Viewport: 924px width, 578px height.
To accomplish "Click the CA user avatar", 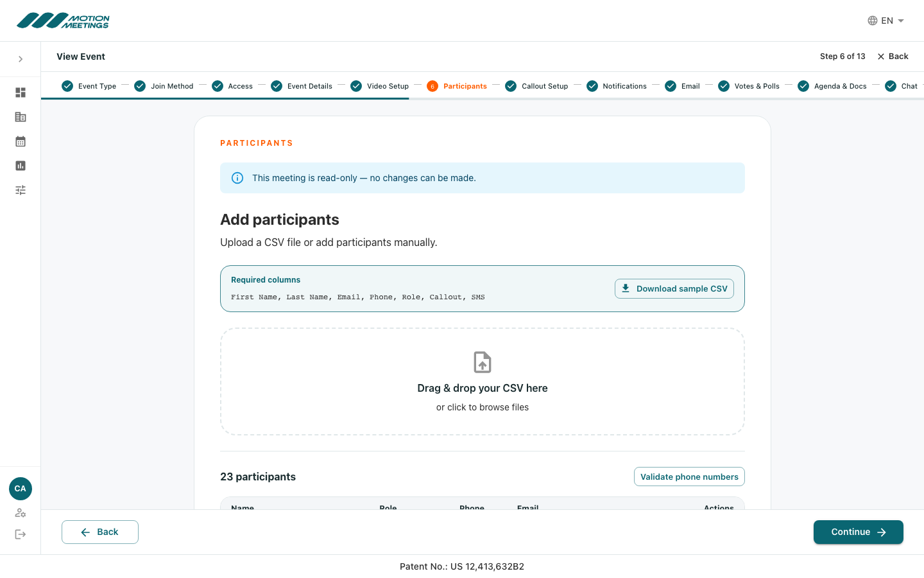I will tap(21, 489).
